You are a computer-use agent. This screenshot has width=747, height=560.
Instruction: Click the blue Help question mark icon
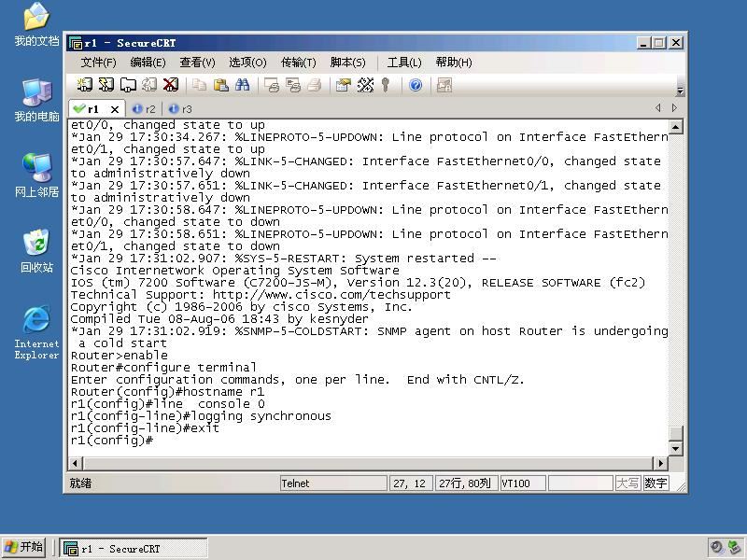click(x=416, y=85)
